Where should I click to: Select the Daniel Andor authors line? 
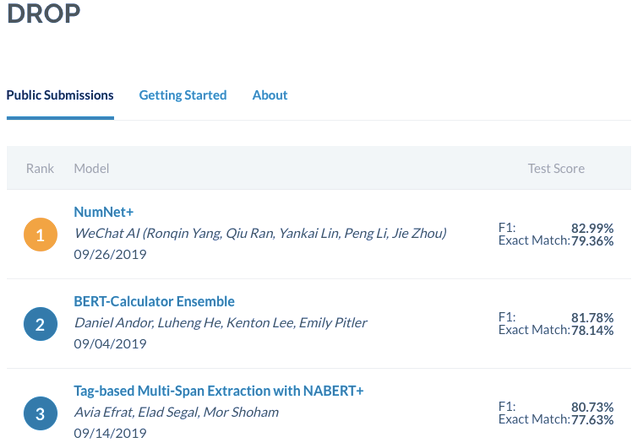coord(220,322)
